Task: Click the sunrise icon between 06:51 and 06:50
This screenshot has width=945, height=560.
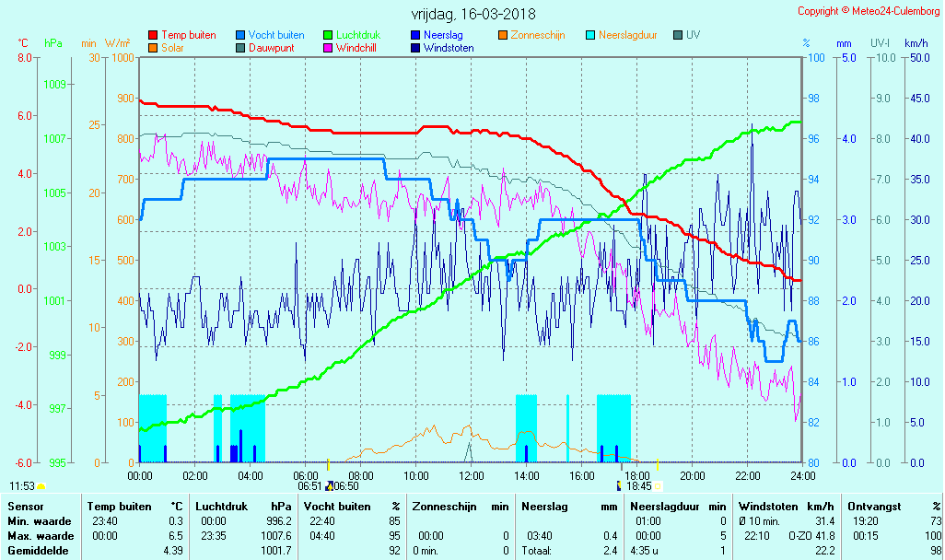Action: tap(329, 486)
